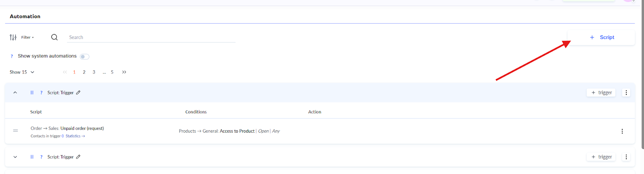644x174 pixels.
Task: Edit the second script name with pencil
Action: pyautogui.click(x=78, y=157)
